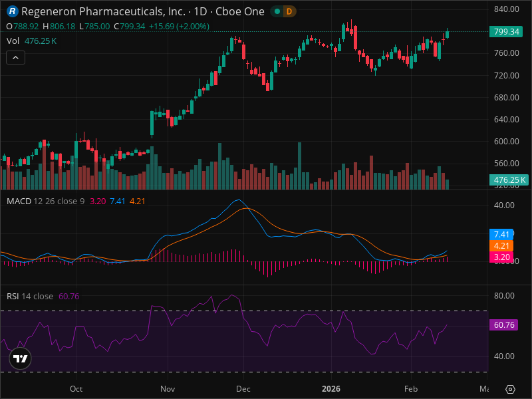
Task: Click the 600.00 price scale label
Action: coord(506,142)
